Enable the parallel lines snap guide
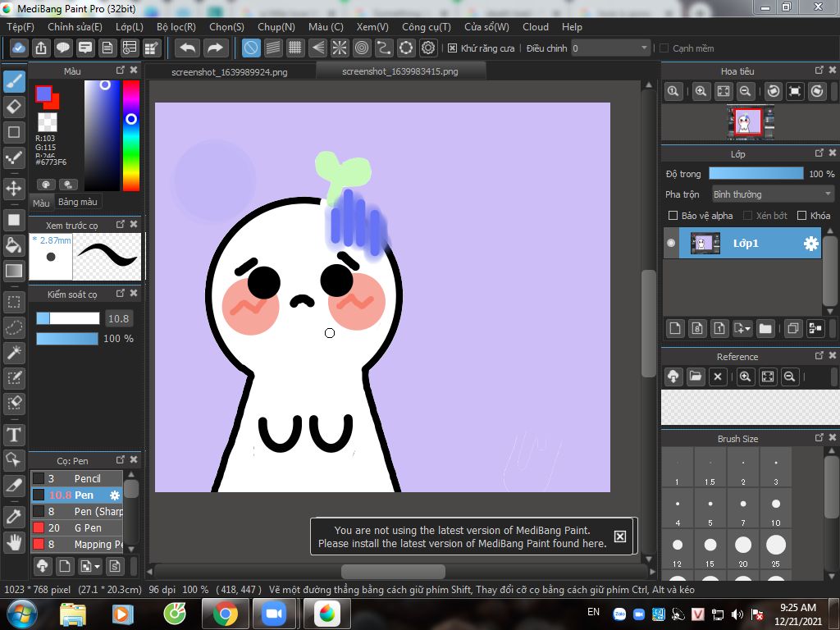The image size is (840, 630). click(x=273, y=48)
